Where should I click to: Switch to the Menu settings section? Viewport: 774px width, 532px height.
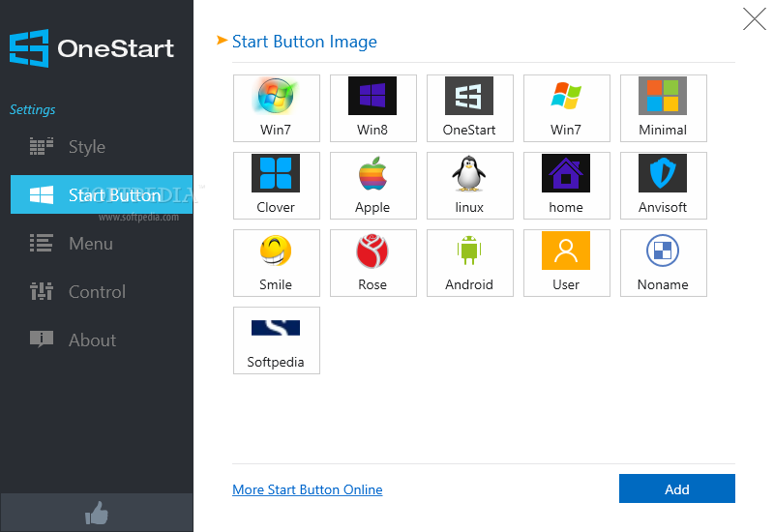(102, 244)
